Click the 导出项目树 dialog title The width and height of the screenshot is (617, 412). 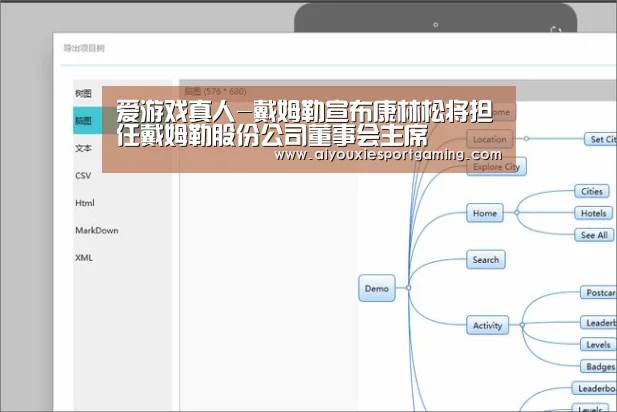tap(84, 48)
